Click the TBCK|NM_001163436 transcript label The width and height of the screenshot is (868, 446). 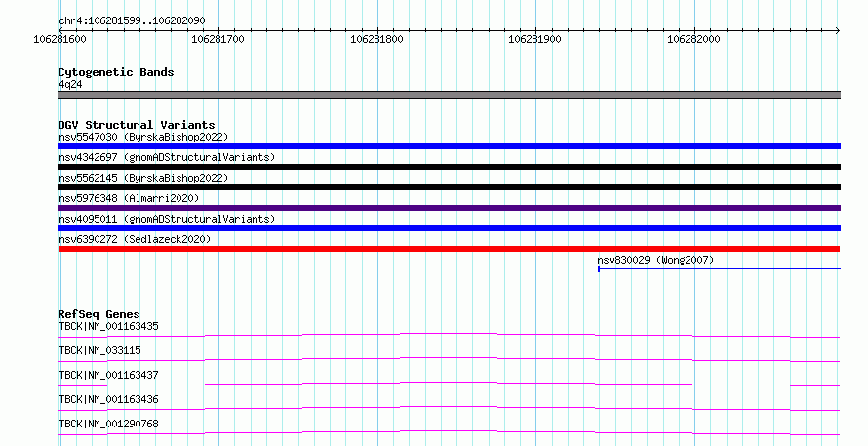point(108,399)
